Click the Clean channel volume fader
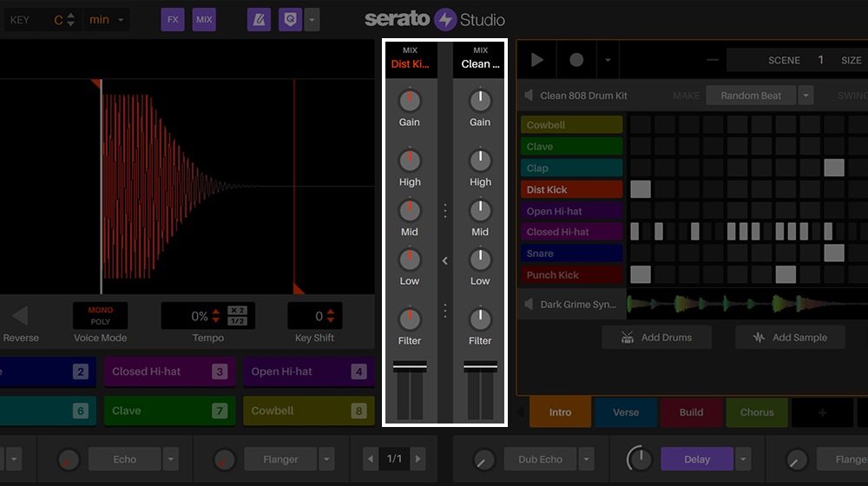The image size is (868, 486). (x=480, y=366)
